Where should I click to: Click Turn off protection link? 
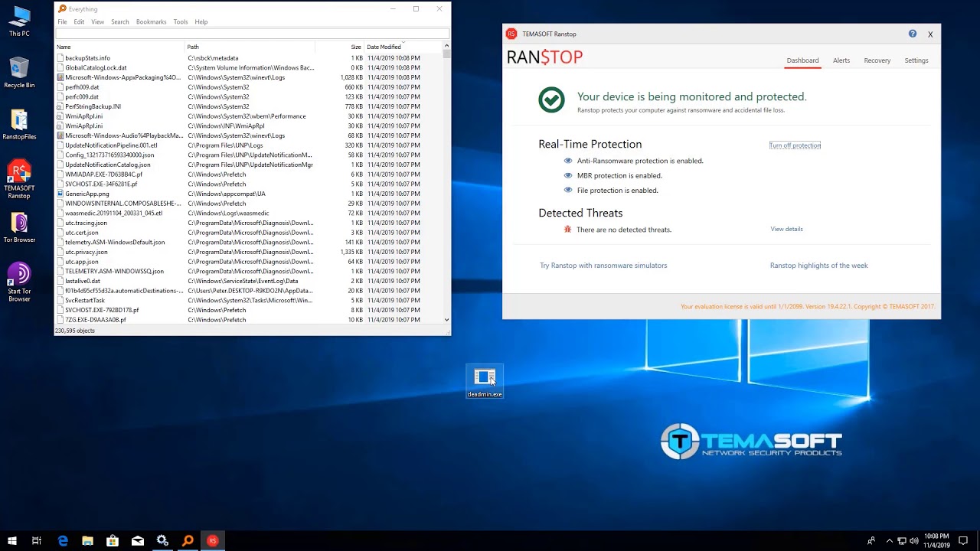click(x=795, y=145)
